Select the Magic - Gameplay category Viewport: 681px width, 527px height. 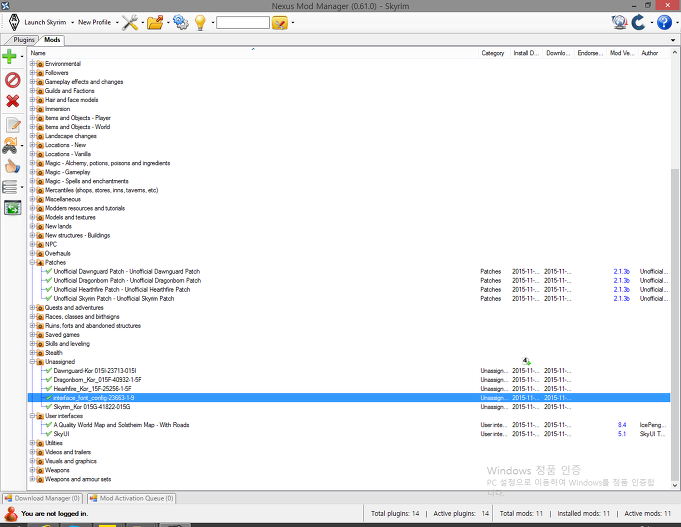pos(67,172)
